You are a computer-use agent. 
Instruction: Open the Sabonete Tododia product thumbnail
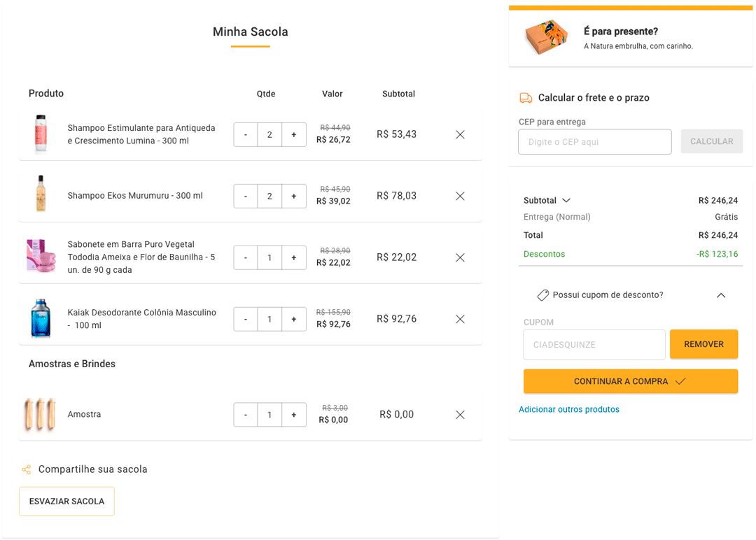(x=41, y=255)
